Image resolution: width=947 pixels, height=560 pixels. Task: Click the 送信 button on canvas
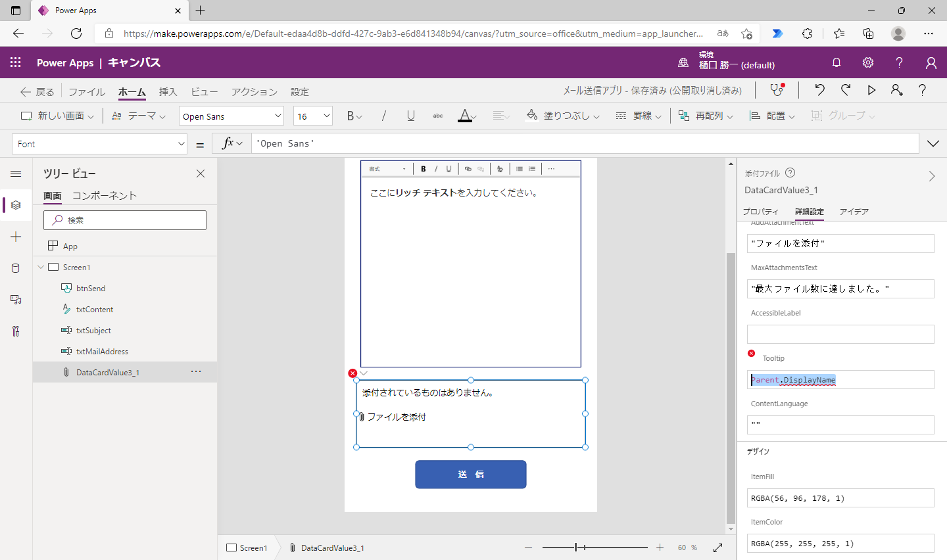click(x=471, y=474)
